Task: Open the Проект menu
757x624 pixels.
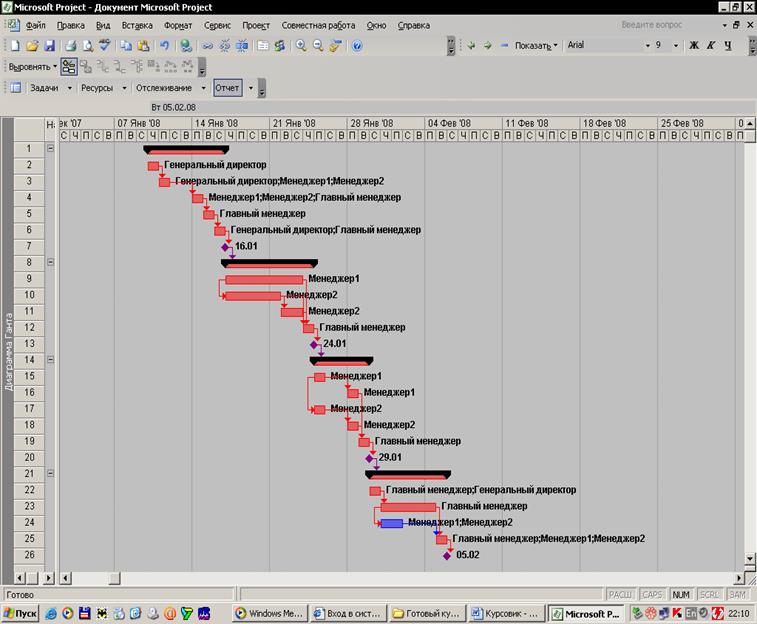Action: point(256,25)
